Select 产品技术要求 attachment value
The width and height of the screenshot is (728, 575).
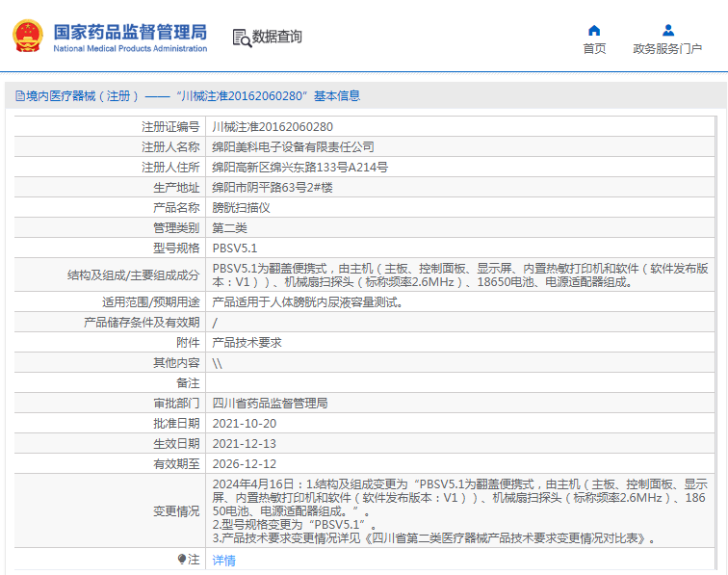click(x=247, y=343)
